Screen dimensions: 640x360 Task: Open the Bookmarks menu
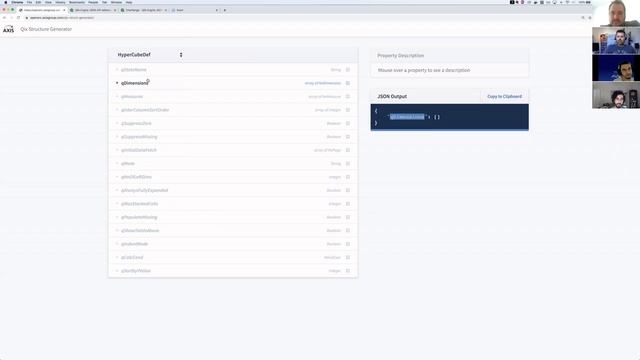coord(77,2)
